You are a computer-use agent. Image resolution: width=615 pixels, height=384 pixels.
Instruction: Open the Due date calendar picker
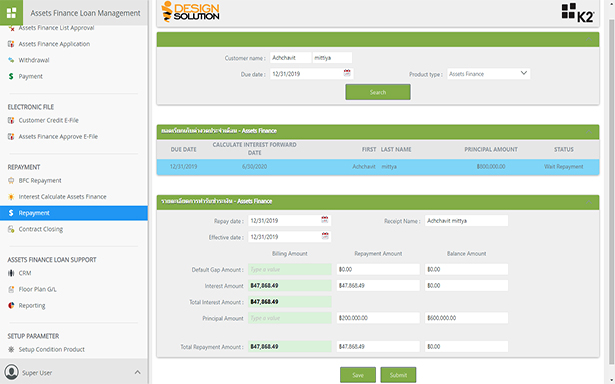click(347, 73)
